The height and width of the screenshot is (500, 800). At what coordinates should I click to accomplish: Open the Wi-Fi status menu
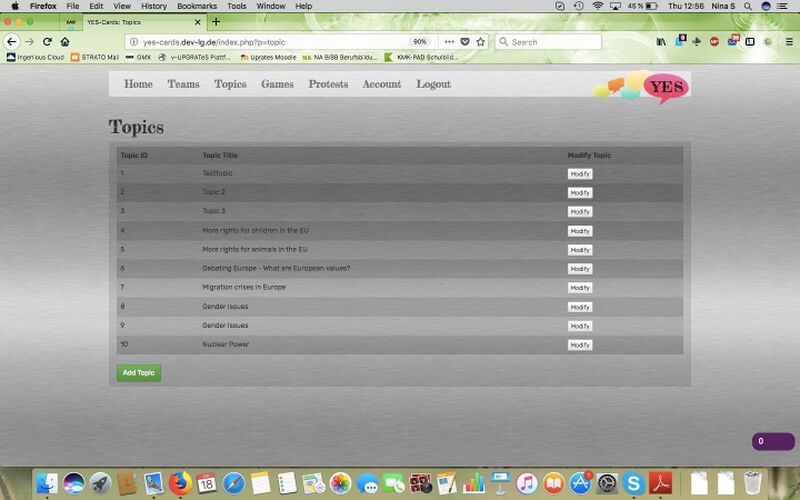(597, 6)
